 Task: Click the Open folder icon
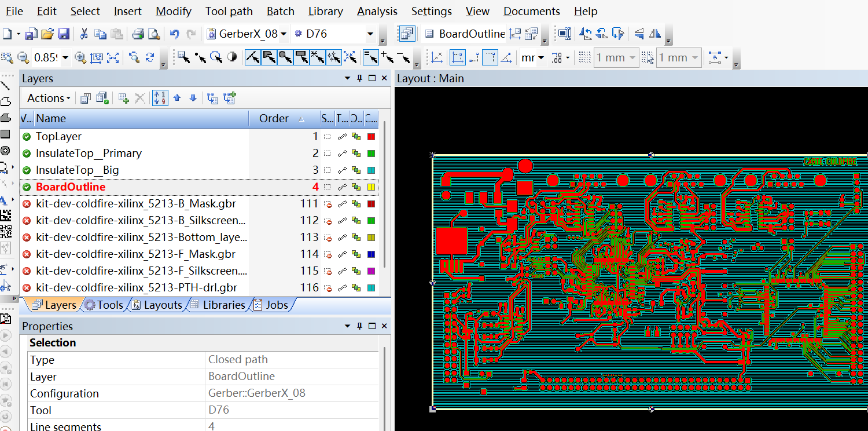47,34
